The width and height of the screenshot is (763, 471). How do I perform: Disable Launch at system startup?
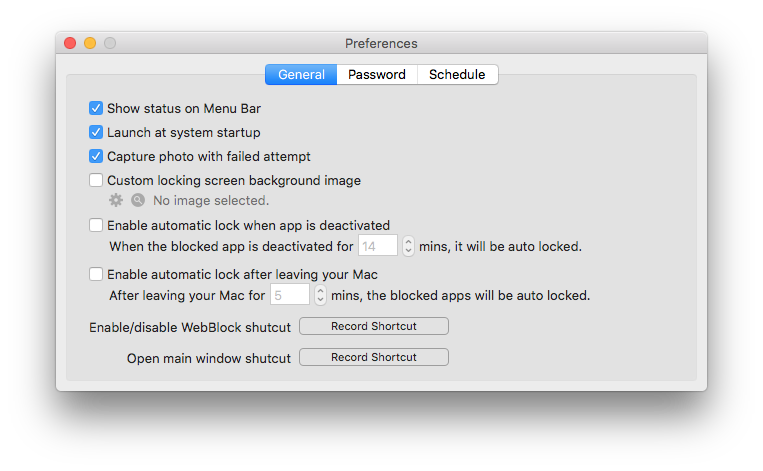(96, 132)
